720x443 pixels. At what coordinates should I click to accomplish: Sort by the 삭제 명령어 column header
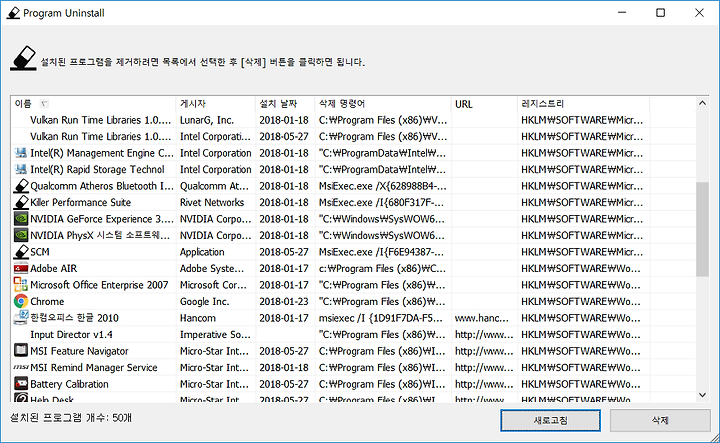click(x=383, y=104)
